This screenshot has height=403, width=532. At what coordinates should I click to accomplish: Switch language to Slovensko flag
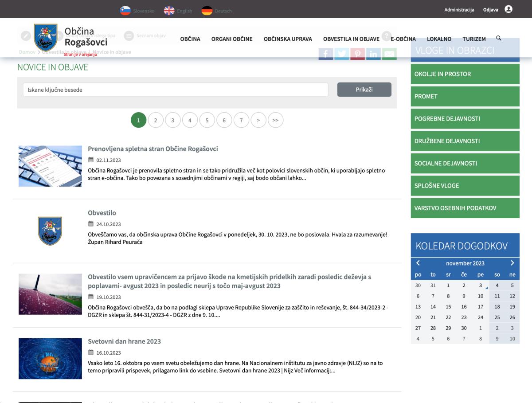click(125, 11)
